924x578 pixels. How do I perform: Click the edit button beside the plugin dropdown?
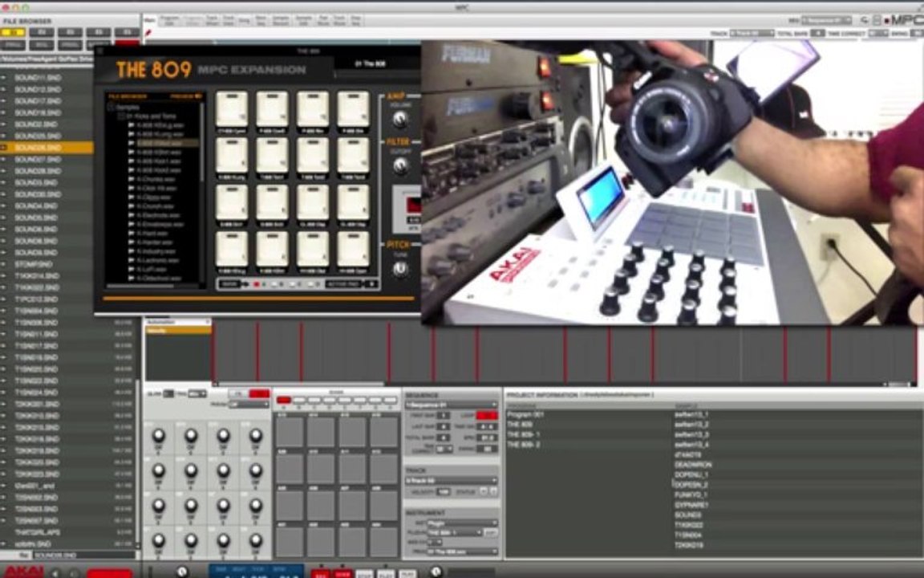(x=490, y=532)
